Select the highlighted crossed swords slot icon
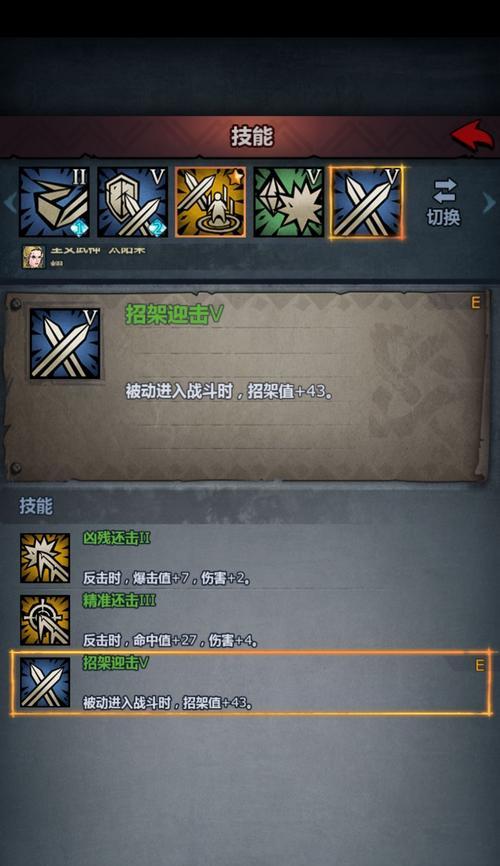 pyautogui.click(x=366, y=202)
